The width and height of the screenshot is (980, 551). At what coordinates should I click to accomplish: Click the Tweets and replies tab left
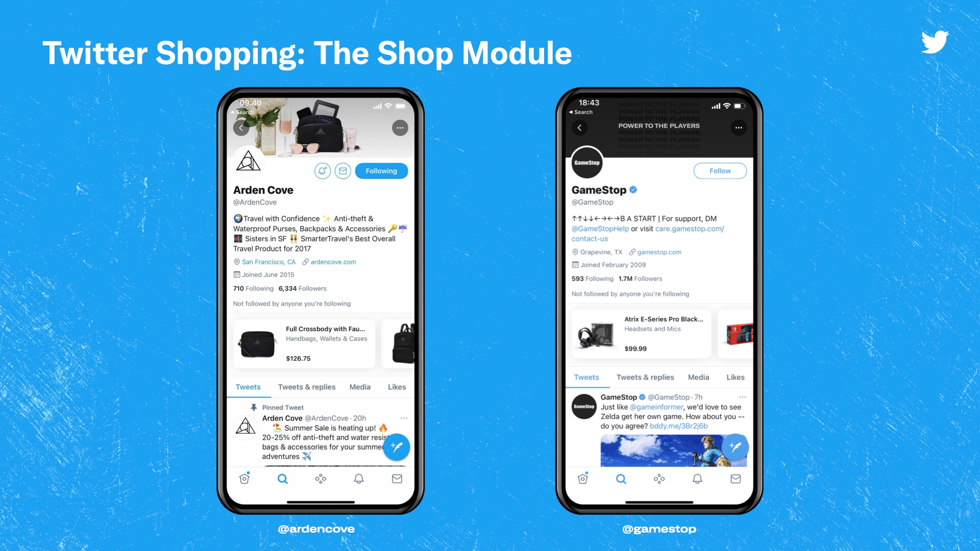[306, 386]
